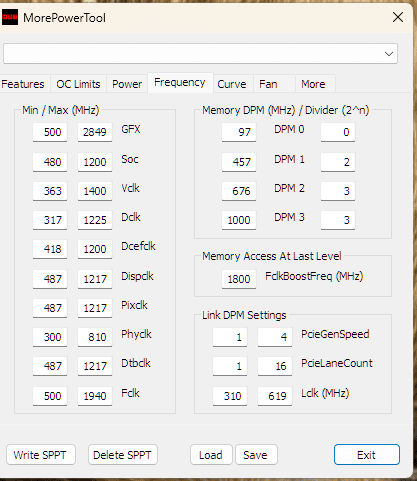This screenshot has width=417, height=481.
Task: Click the Lclk (MHz) label
Action: [x=325, y=393]
